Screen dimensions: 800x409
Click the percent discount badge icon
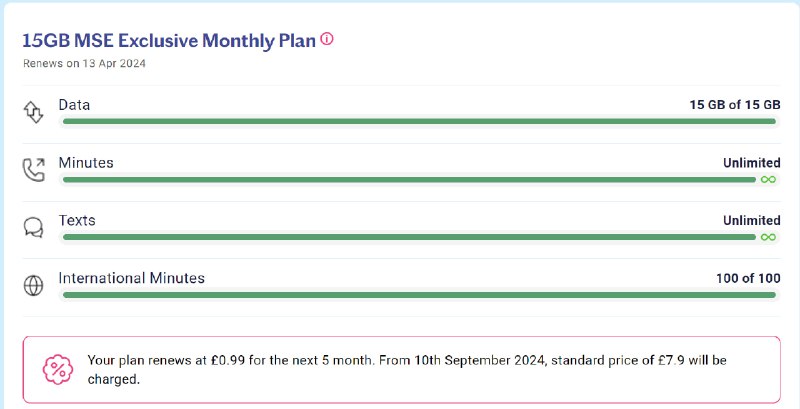58,369
